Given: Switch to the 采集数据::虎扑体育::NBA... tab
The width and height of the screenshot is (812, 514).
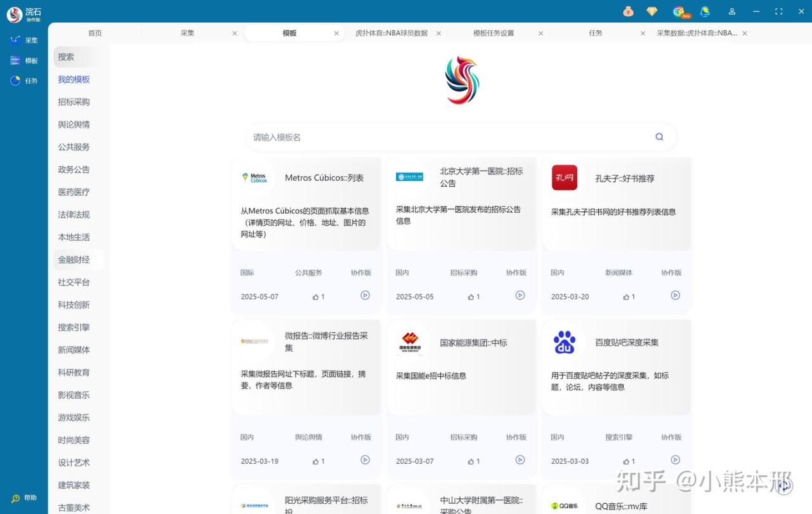Looking at the screenshot, I should (x=697, y=33).
